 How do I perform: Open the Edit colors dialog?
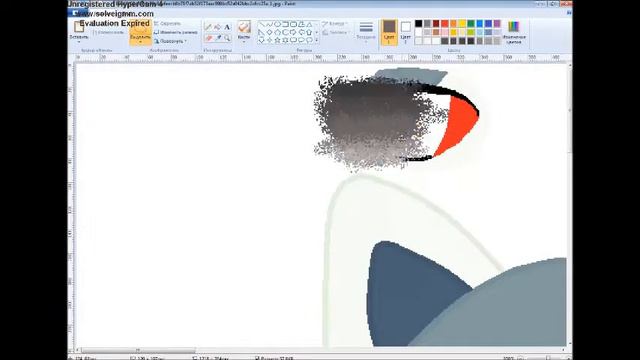pos(514,32)
